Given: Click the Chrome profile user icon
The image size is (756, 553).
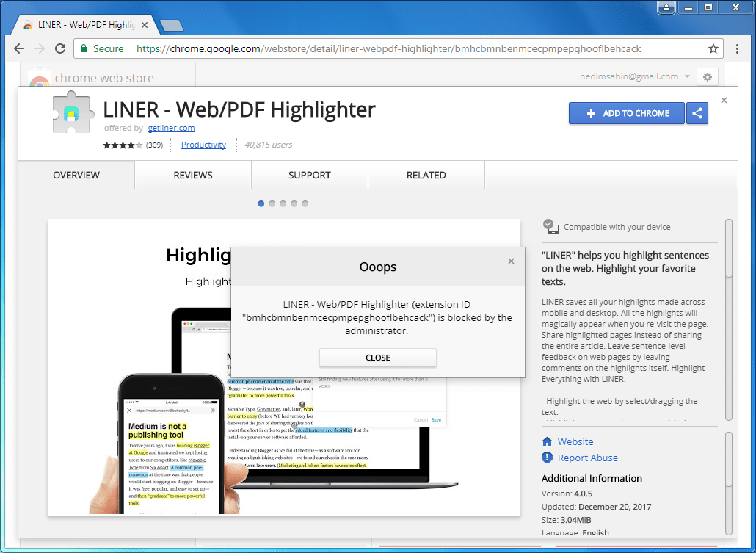Looking at the screenshot, I should tap(666, 8).
